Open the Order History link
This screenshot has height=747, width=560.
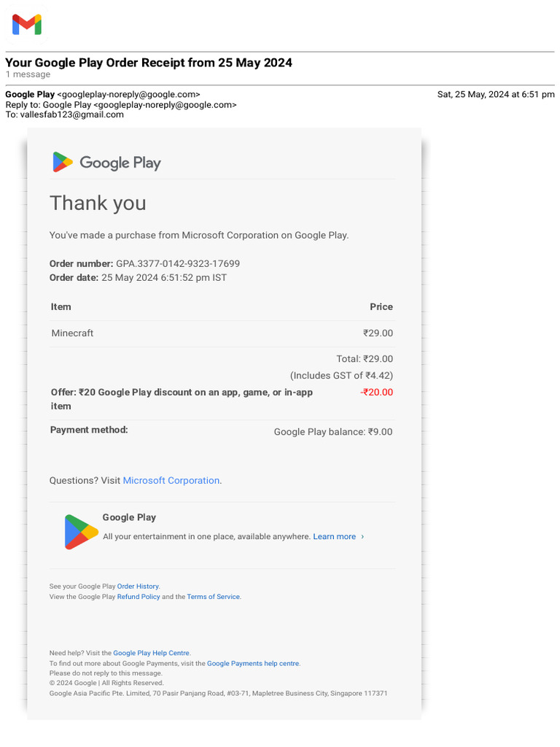(138, 587)
